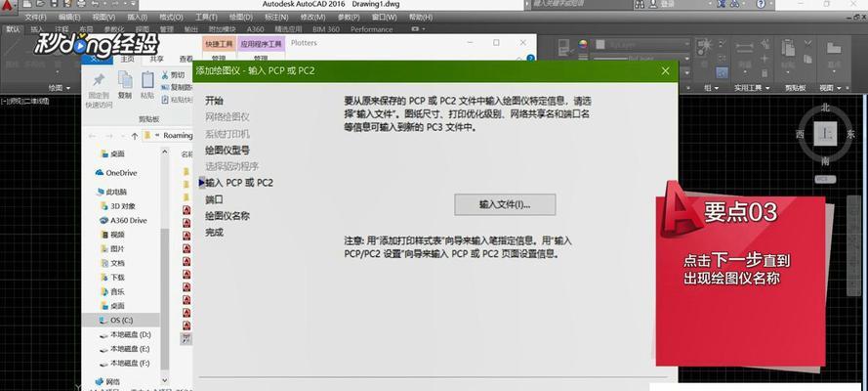Select A360 Drive in the navigation pane
The image size is (868, 391).
(123, 220)
